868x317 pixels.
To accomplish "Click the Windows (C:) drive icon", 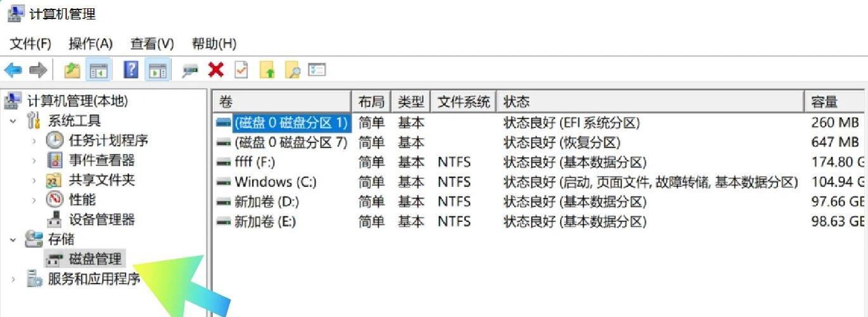I will click(x=223, y=183).
